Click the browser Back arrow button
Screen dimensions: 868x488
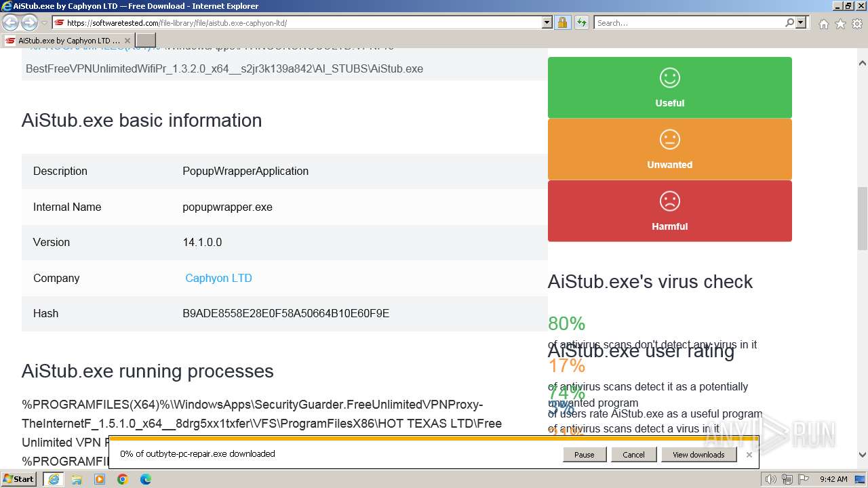pyautogui.click(x=11, y=22)
